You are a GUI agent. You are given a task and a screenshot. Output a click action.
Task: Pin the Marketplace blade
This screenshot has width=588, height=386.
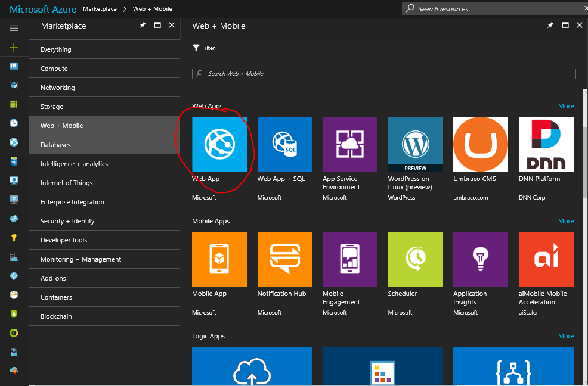(143, 26)
